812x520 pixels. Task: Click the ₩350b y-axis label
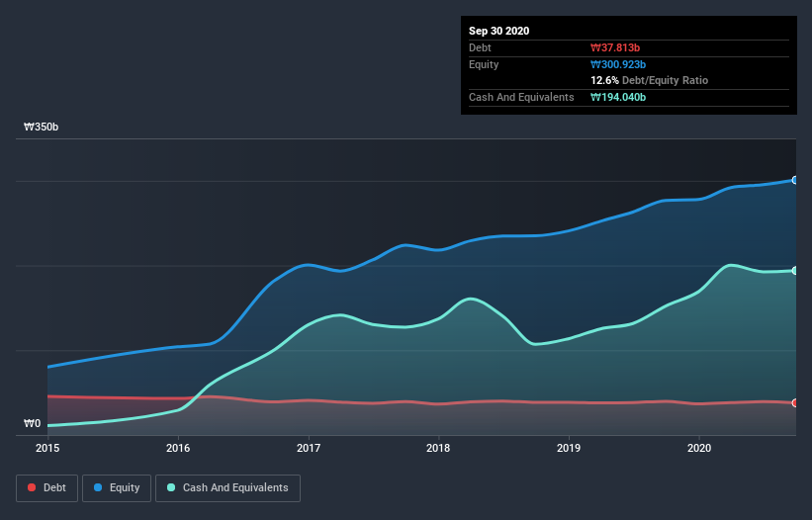[41, 128]
